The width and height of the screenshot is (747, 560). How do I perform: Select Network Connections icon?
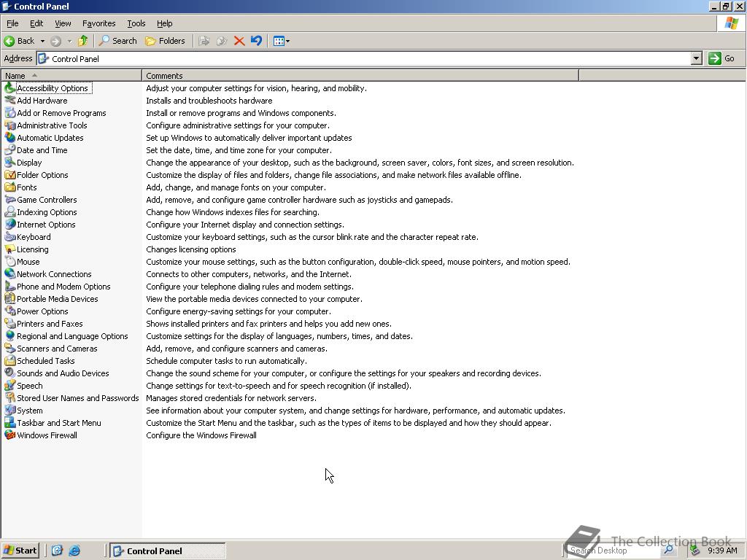(10, 274)
